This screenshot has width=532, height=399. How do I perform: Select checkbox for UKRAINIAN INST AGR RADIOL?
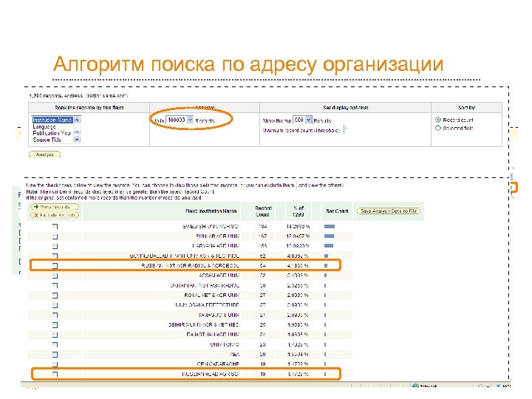[x=55, y=286]
